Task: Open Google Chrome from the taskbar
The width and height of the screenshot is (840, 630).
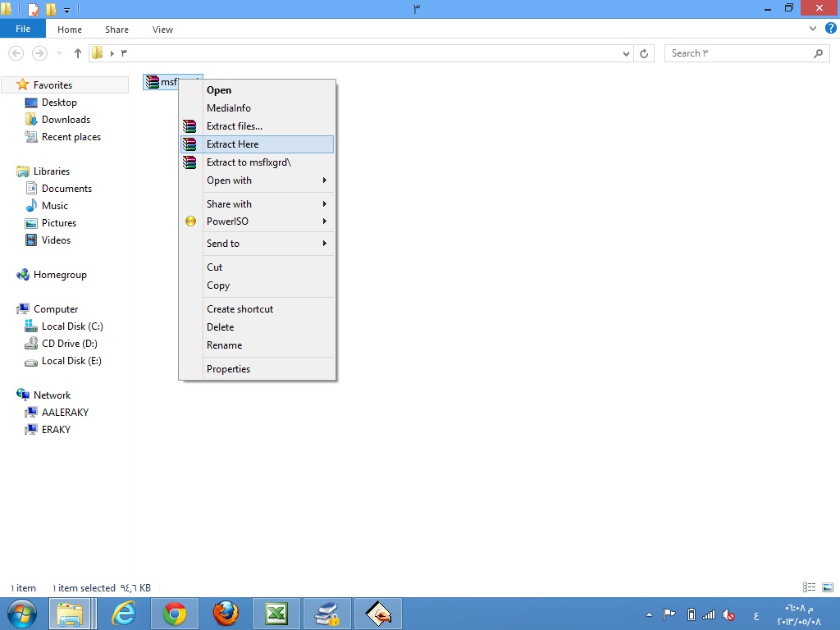Action: point(175,614)
